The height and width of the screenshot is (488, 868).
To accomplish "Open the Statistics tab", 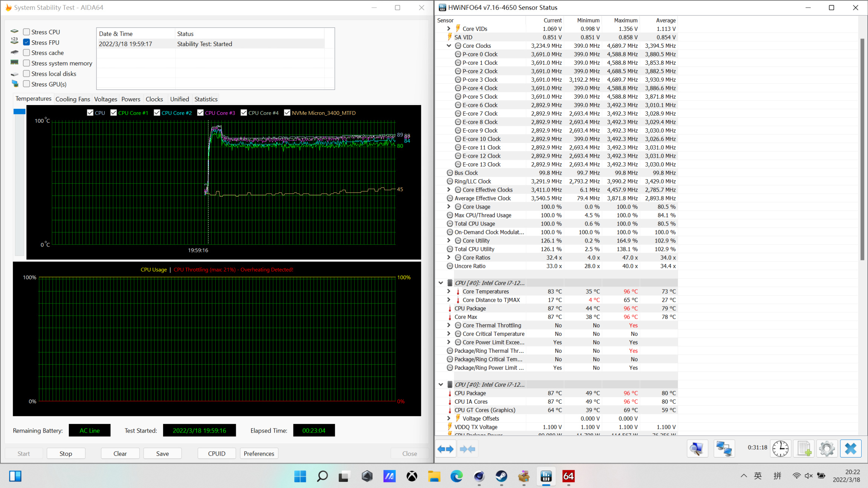I will (x=206, y=99).
